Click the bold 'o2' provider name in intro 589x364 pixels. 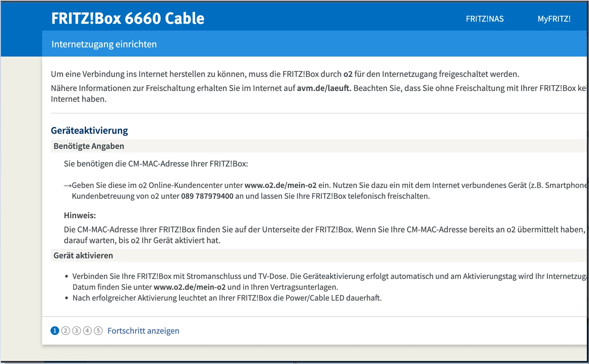[x=348, y=74]
